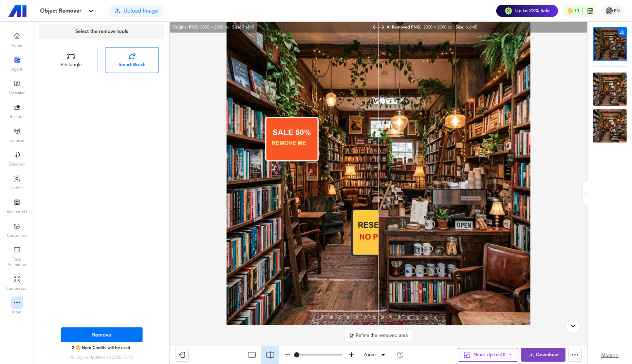Select the Smart Brush remove tool
The width and height of the screenshot is (632, 364).
(x=132, y=60)
